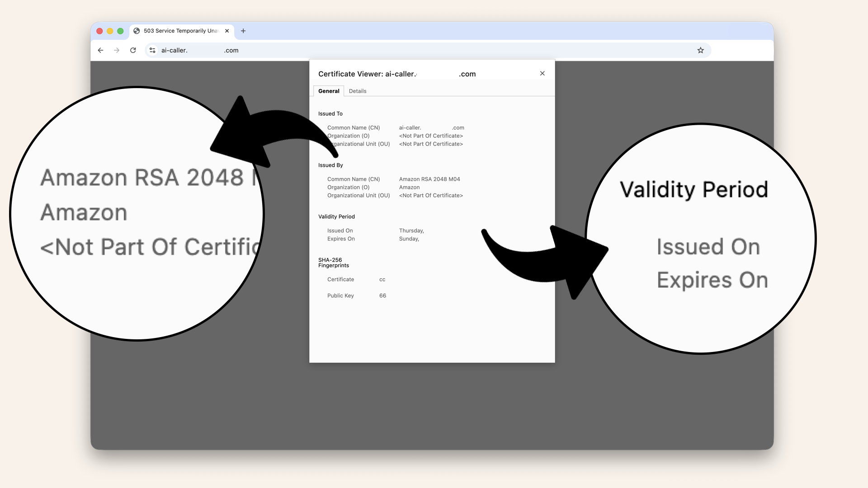Close the Certificate Viewer dialog
The width and height of the screenshot is (868, 488).
542,73
